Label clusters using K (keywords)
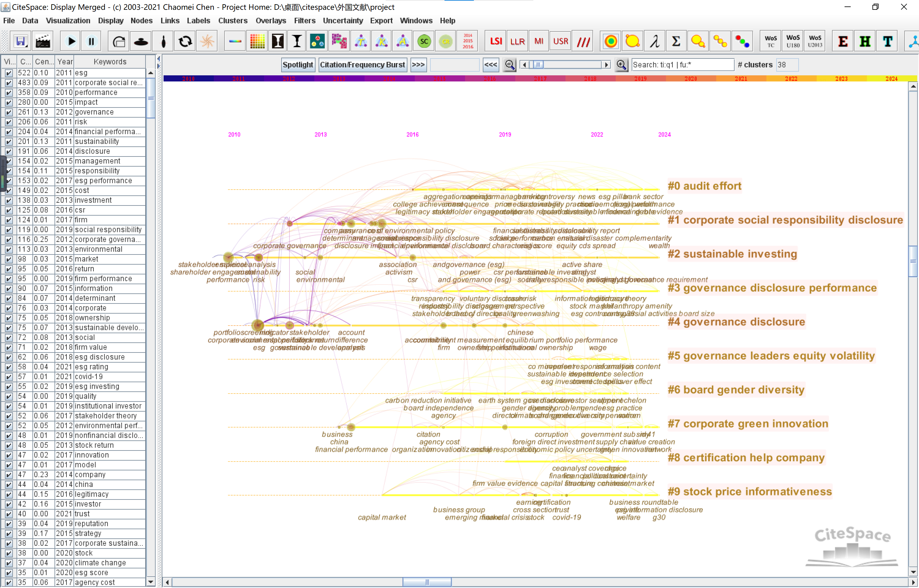The height and width of the screenshot is (588, 919). point(381,41)
